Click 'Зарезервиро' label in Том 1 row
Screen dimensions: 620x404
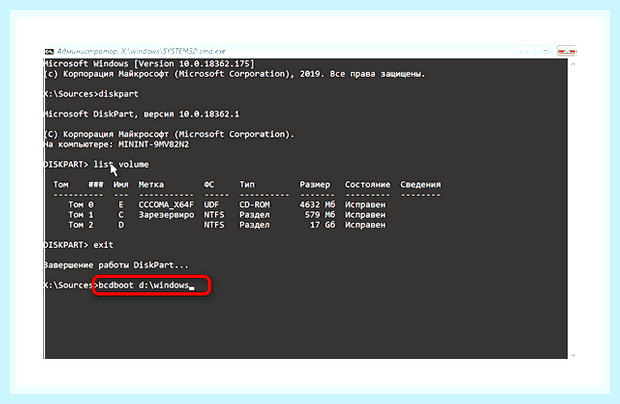point(166,215)
